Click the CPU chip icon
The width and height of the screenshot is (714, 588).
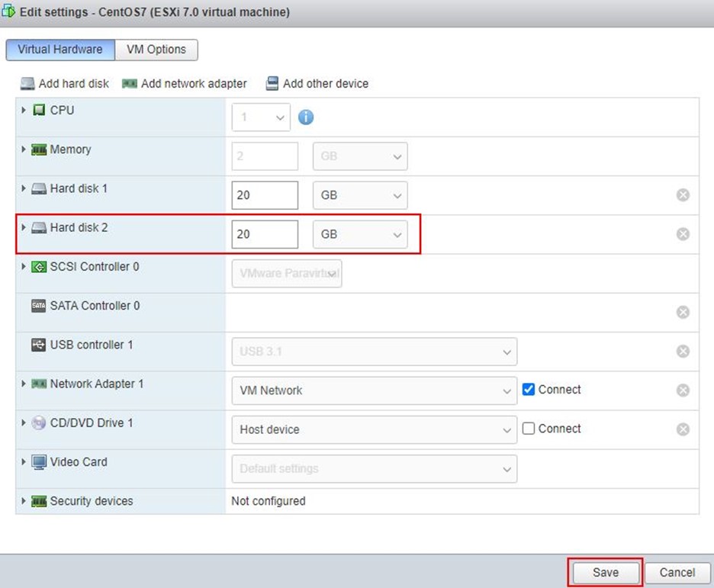pos(39,110)
